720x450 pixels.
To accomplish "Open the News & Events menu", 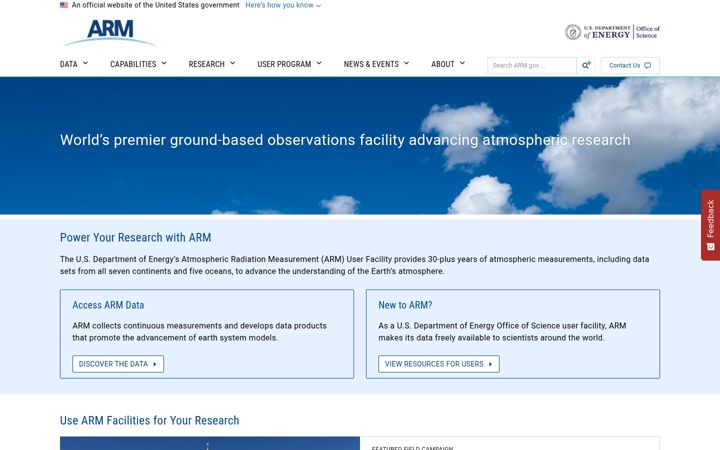I will pyautogui.click(x=376, y=64).
